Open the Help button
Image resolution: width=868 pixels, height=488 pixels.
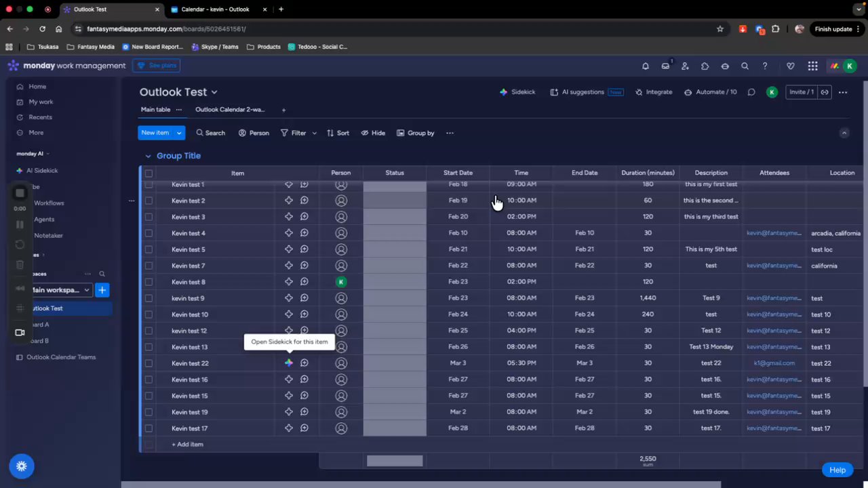837,470
